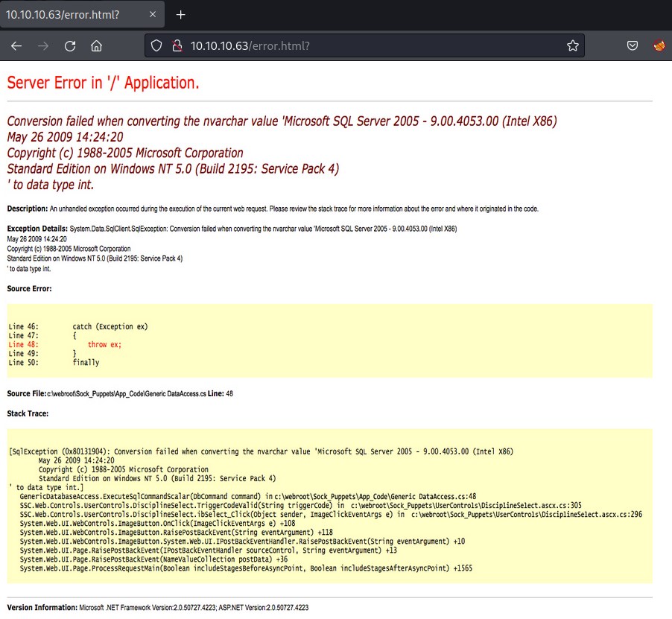This screenshot has width=672, height=619.
Task: Click the red 'throw ex;' source line
Action: pos(104,344)
